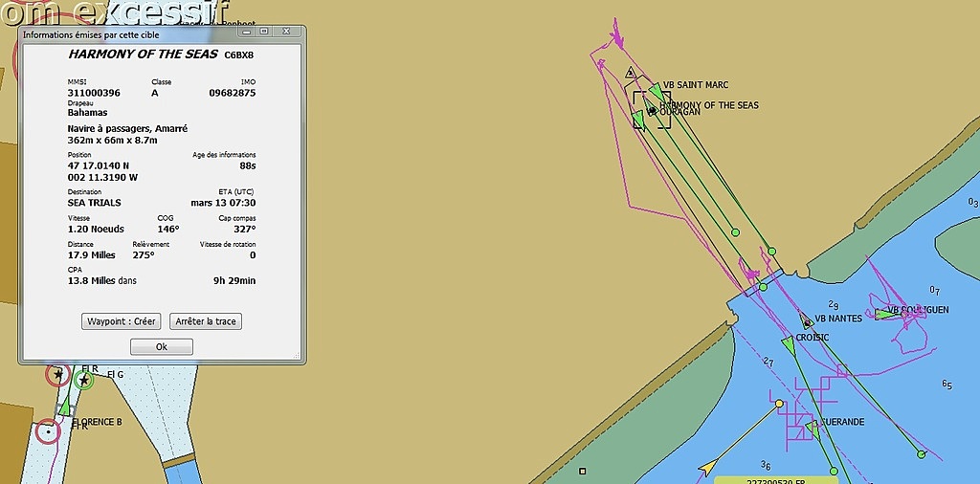
Task: Click the red Fl R light star symbol
Action: [58, 375]
